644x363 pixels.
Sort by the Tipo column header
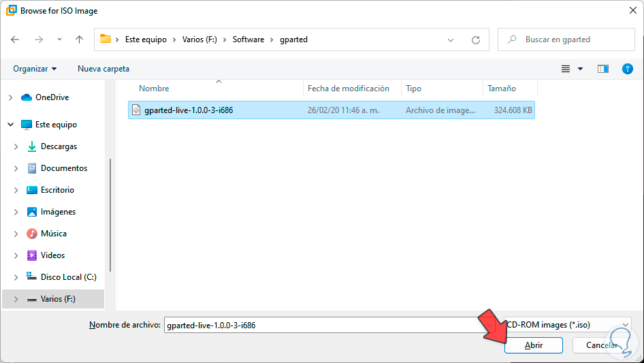pos(414,89)
